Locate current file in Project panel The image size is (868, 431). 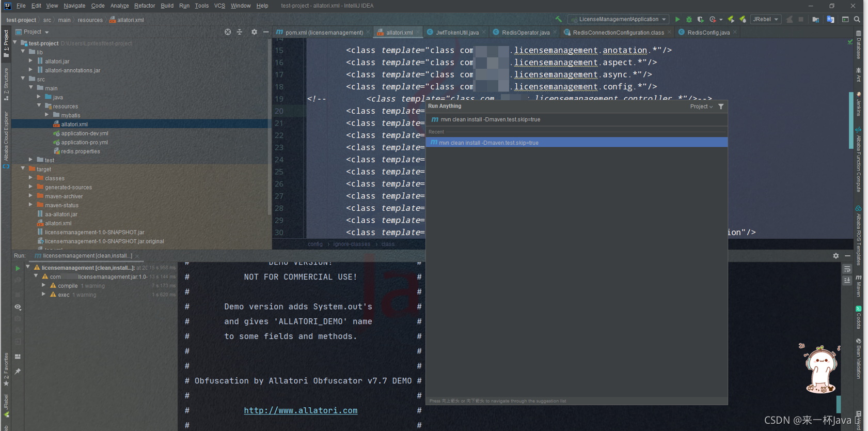(228, 32)
